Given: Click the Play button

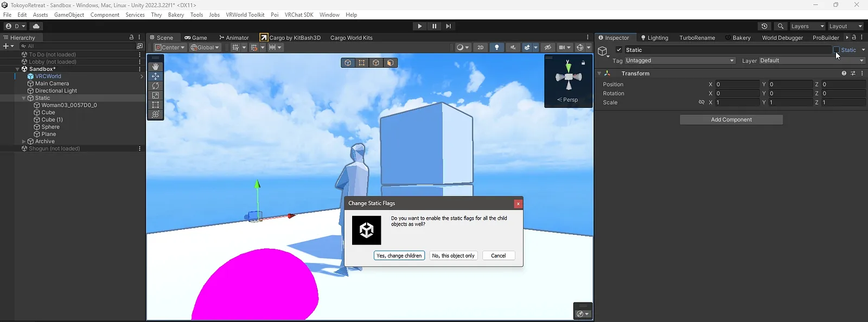Looking at the screenshot, I should pos(419,26).
